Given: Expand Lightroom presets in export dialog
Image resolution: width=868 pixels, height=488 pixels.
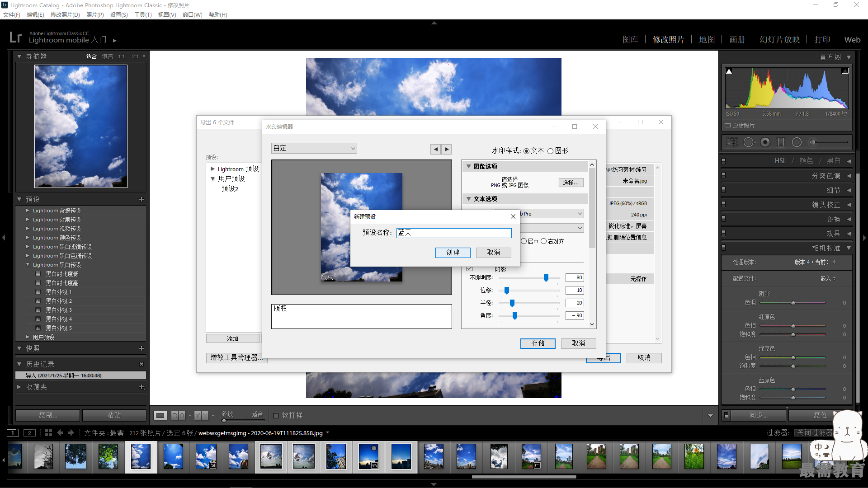Looking at the screenshot, I should point(212,169).
